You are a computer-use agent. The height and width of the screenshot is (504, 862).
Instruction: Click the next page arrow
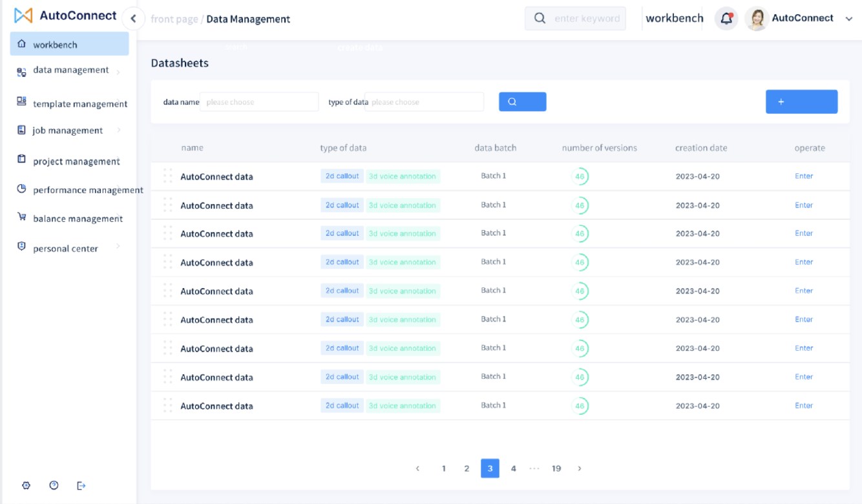[x=580, y=468]
